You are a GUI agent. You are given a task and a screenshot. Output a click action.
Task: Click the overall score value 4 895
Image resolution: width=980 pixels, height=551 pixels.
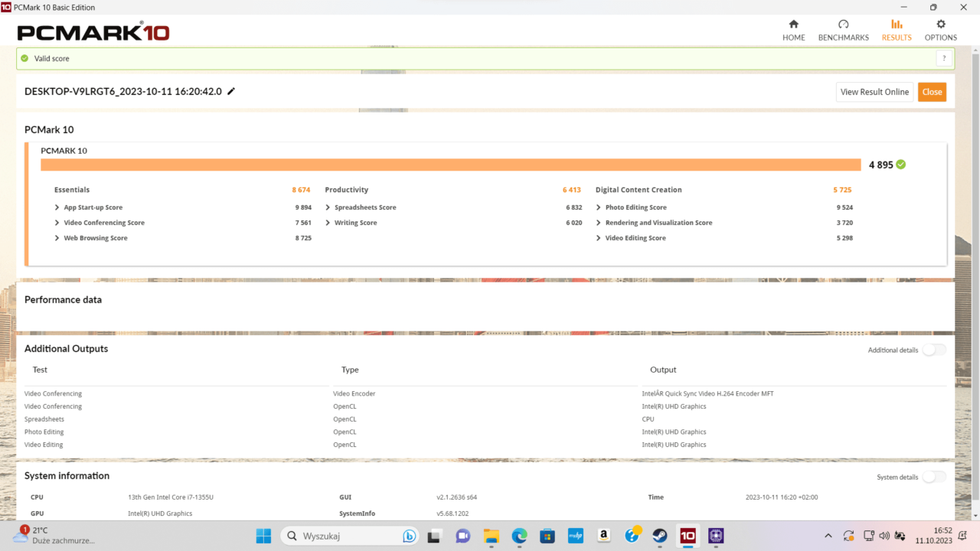click(880, 165)
